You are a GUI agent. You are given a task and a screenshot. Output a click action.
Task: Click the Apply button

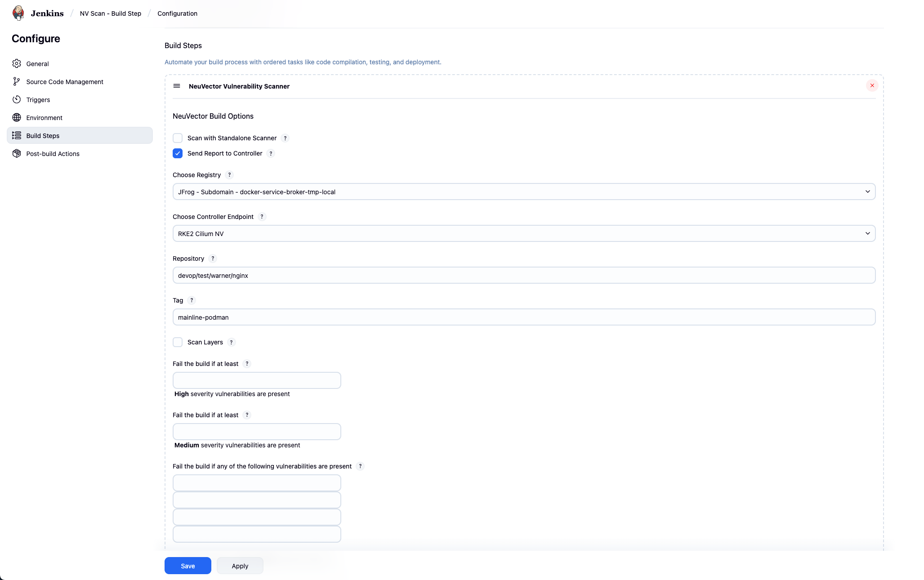tap(240, 566)
